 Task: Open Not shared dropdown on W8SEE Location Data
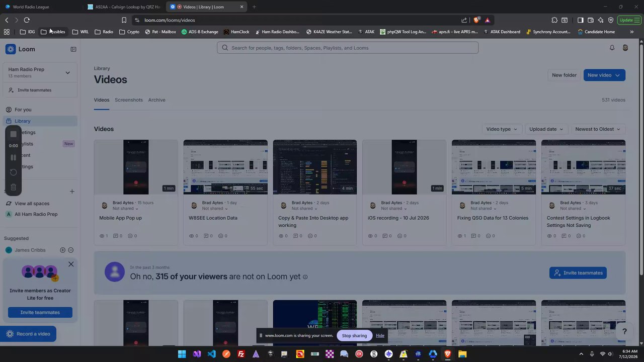click(215, 209)
